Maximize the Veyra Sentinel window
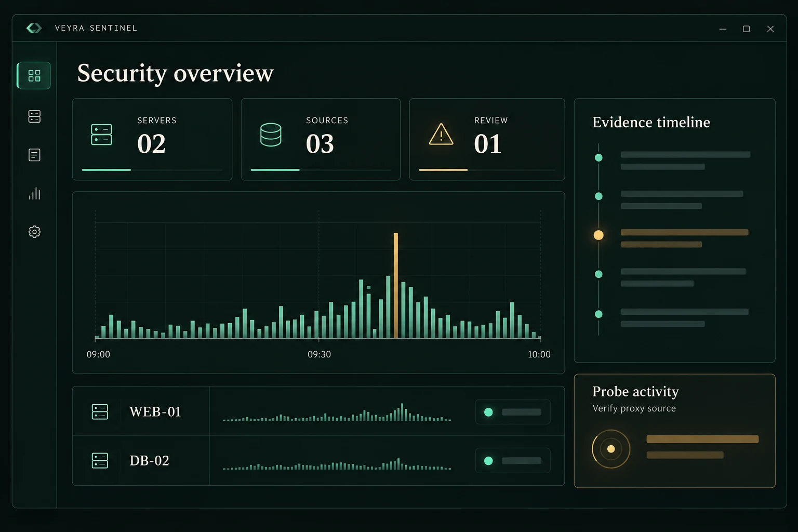 click(x=747, y=29)
